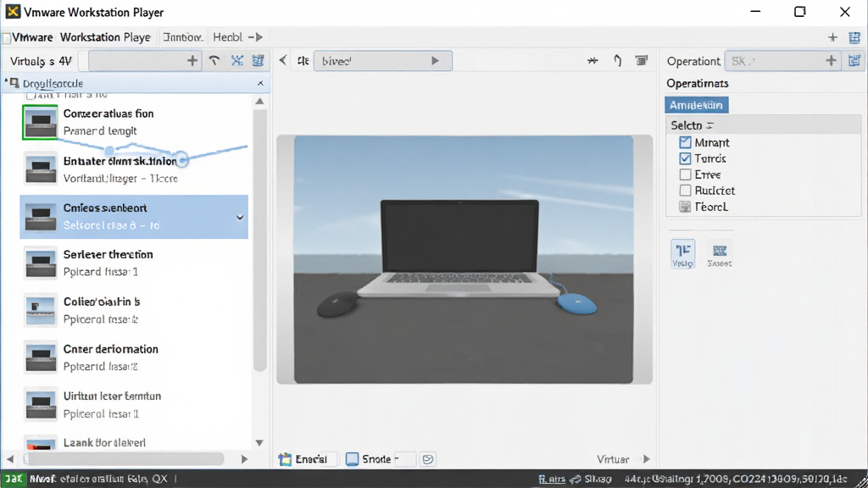
Task: Click the vertical scrollbar thumb in the list
Action: pyautogui.click(x=259, y=241)
